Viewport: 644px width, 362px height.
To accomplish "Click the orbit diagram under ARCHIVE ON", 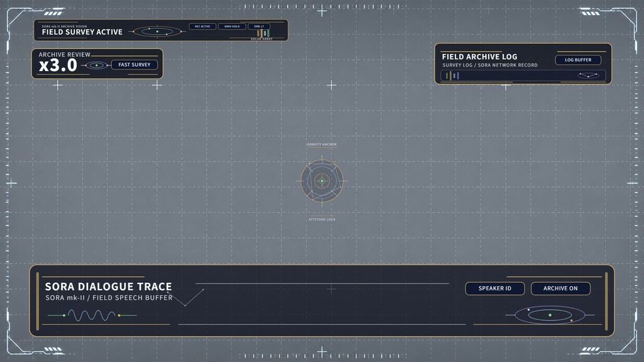I will tap(550, 315).
